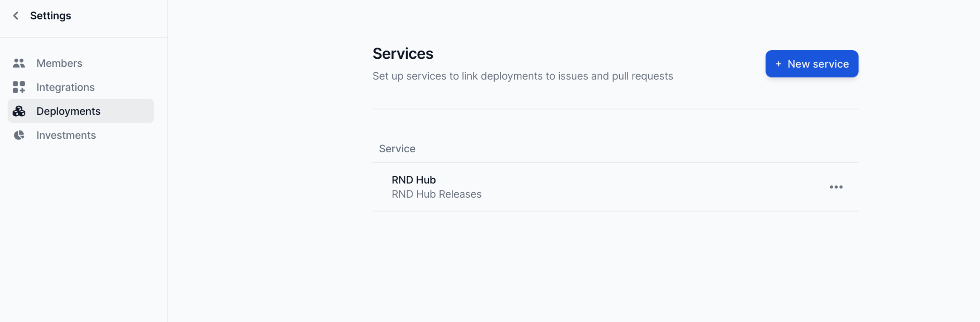
Task: Switch to the Investments section
Action: (x=66, y=135)
